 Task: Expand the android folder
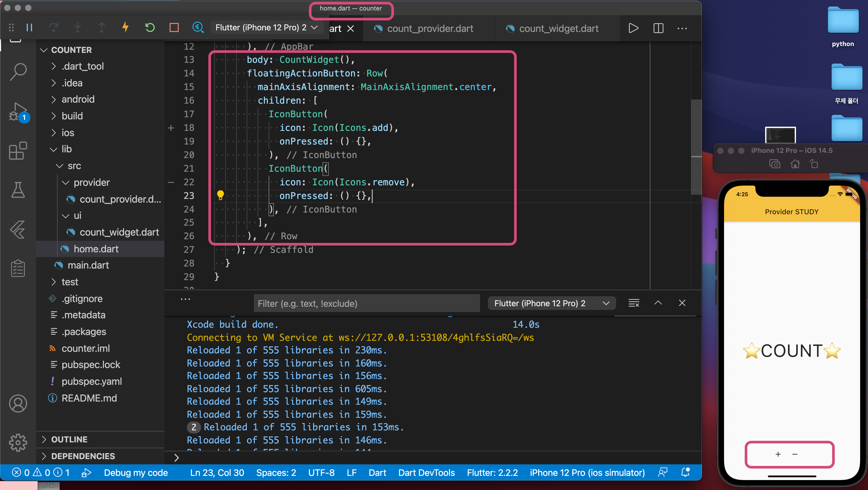tap(77, 99)
